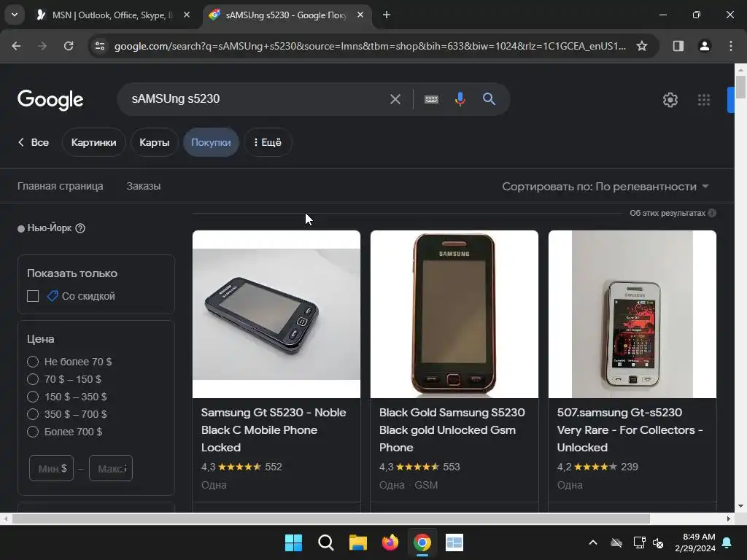
Task: Enable the Со скидкой checkbox
Action: (33, 296)
